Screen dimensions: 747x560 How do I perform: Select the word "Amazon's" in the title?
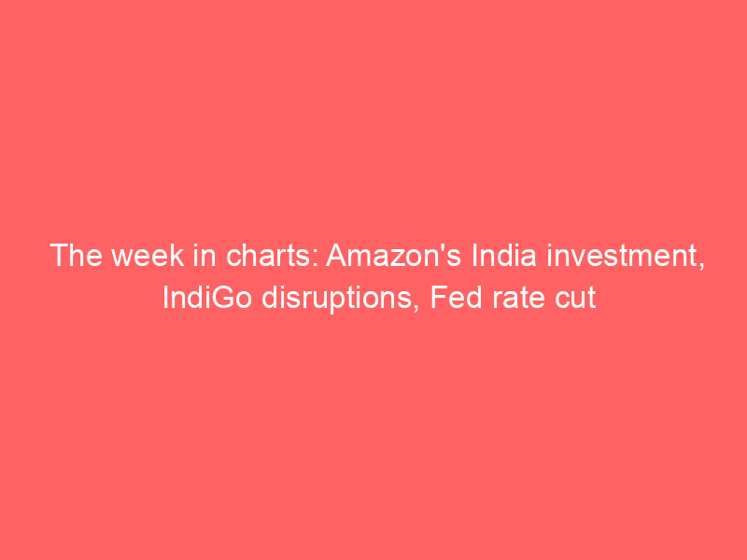386,256
